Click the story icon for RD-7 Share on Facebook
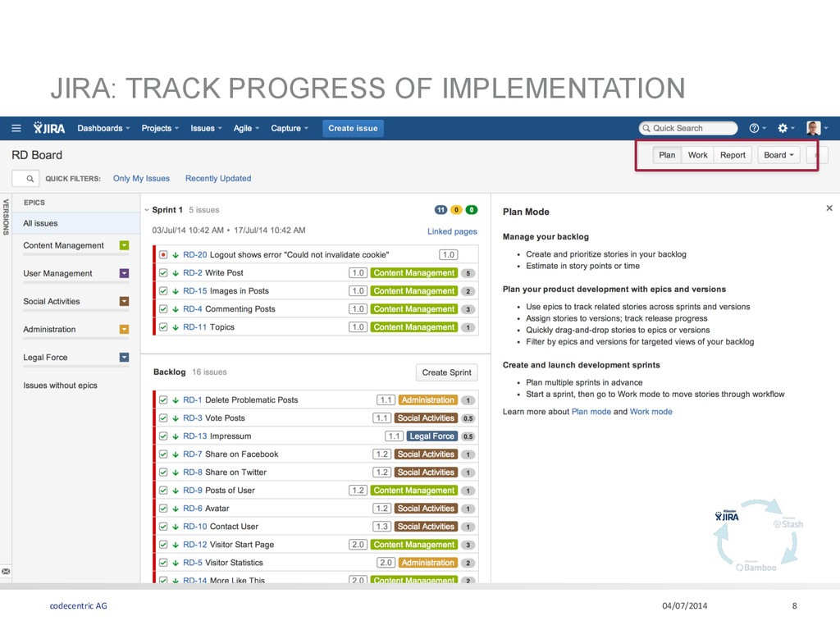840x630 pixels. pos(163,454)
